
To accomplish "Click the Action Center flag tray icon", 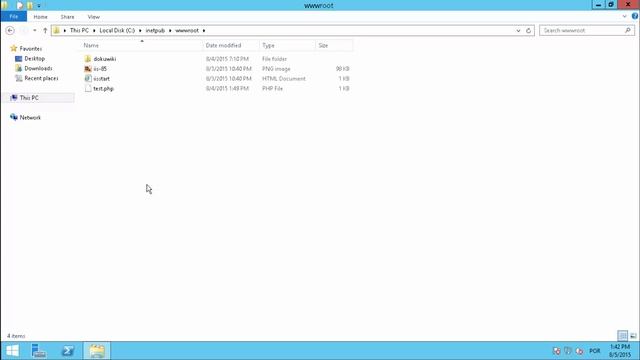I will (x=556, y=351).
